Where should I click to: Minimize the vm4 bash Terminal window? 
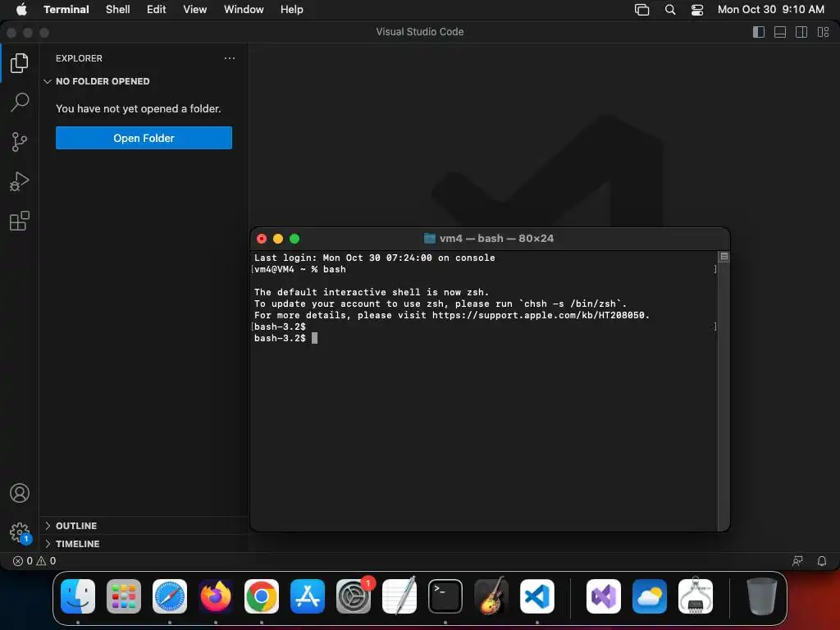tap(278, 239)
